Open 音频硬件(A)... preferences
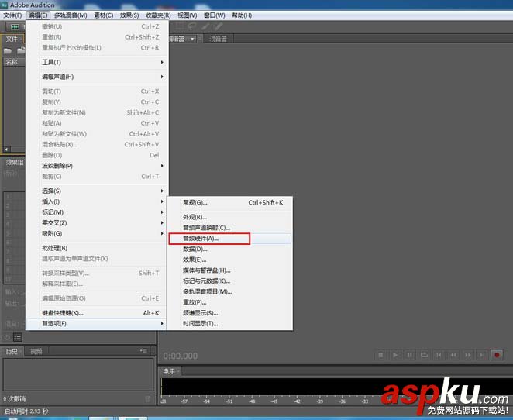The image size is (513, 420). point(229,239)
